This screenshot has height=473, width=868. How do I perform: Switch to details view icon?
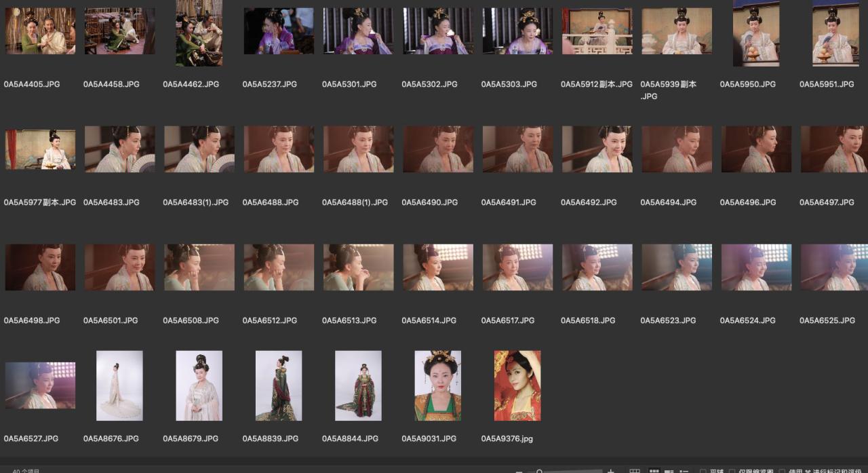669,471
